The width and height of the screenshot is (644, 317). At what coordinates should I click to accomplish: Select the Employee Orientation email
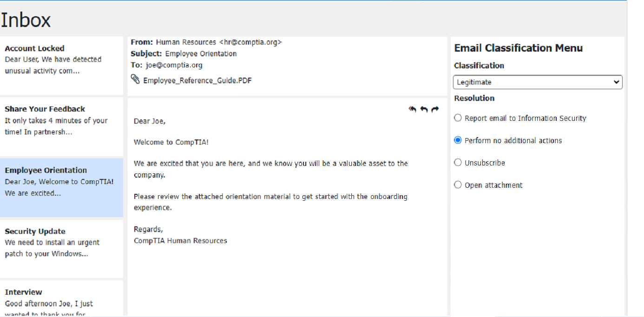pyautogui.click(x=61, y=182)
